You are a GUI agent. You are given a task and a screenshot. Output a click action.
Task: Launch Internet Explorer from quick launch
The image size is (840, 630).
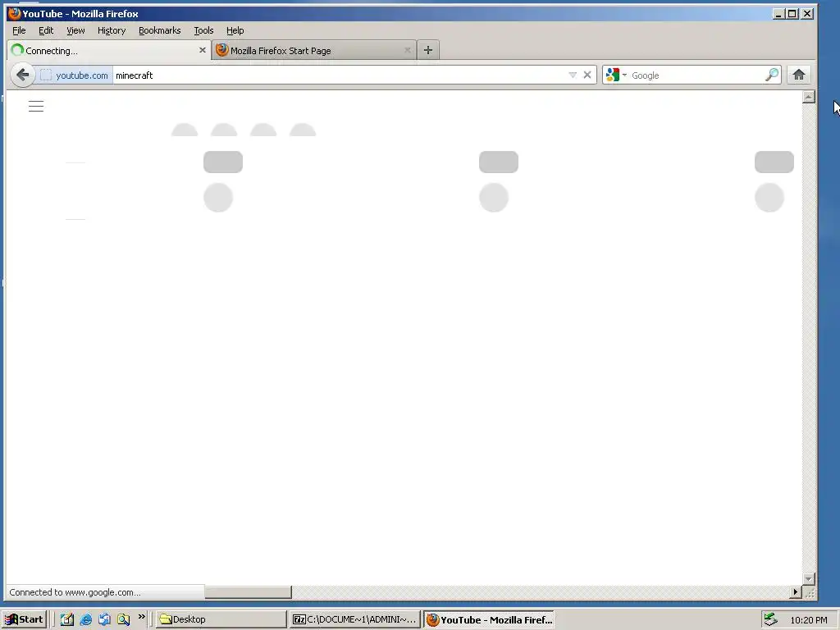tap(85, 620)
